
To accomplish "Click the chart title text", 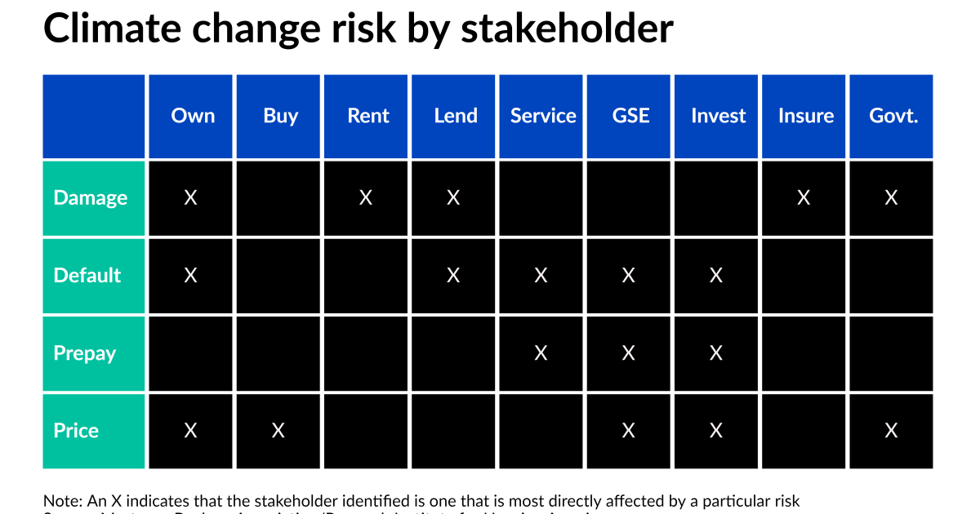I will click(x=358, y=29).
